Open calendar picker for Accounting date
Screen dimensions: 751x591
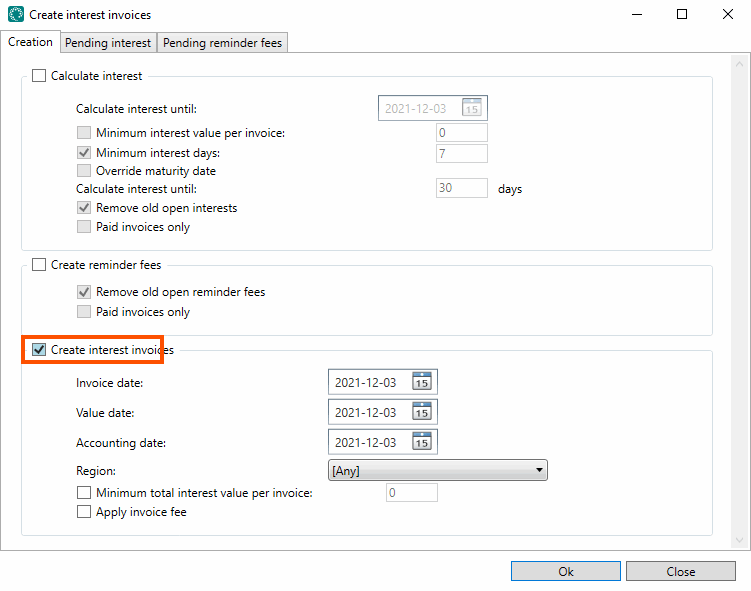[422, 442]
